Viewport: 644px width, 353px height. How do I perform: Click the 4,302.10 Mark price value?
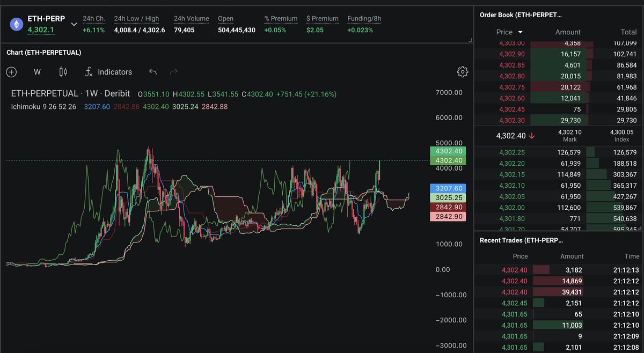[569, 132]
